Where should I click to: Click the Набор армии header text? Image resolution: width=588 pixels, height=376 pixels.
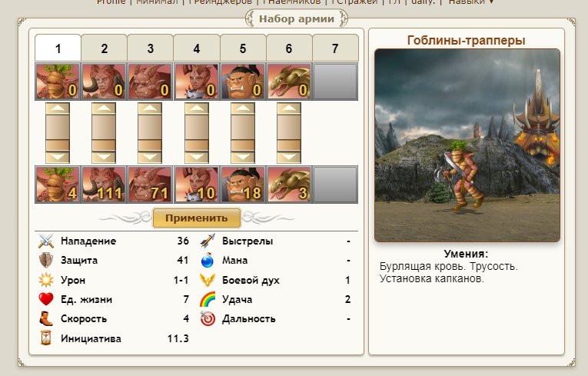[297, 18]
